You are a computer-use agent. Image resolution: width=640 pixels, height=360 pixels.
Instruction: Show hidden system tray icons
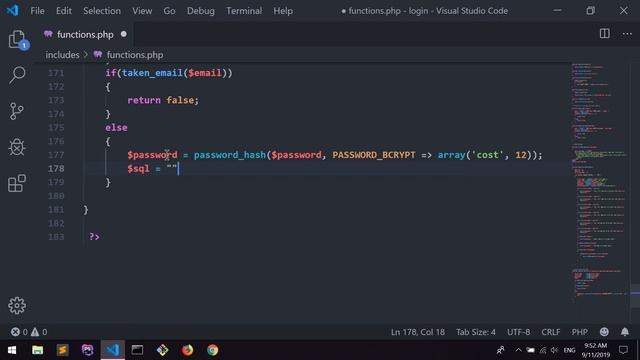click(518, 350)
